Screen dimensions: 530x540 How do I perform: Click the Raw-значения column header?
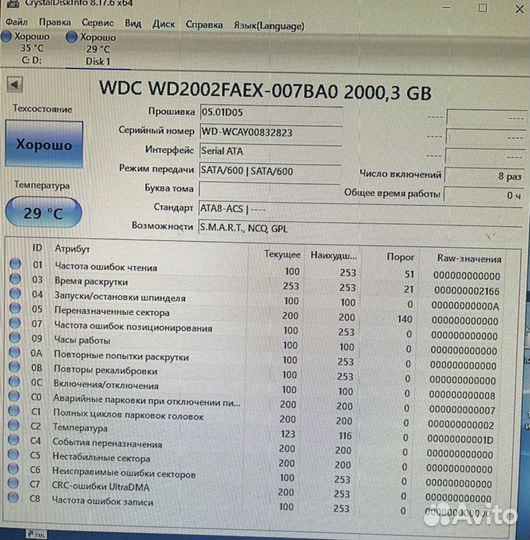pos(469,258)
